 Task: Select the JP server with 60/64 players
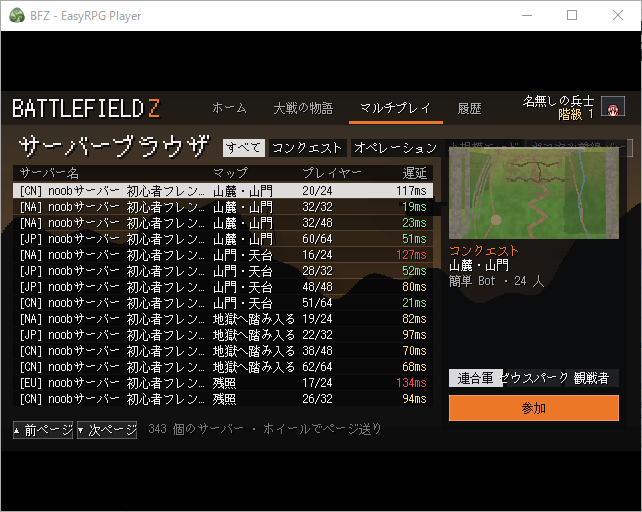click(223, 239)
